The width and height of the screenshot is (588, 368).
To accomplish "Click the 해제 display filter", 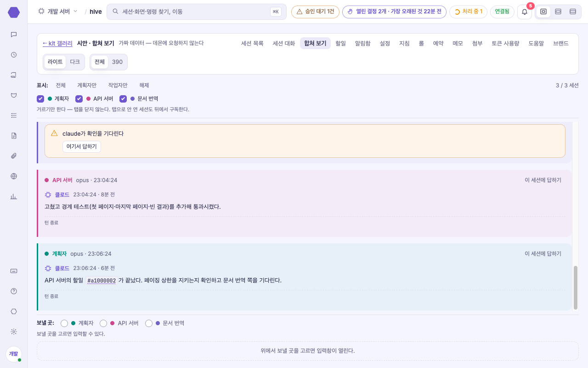I will (144, 86).
